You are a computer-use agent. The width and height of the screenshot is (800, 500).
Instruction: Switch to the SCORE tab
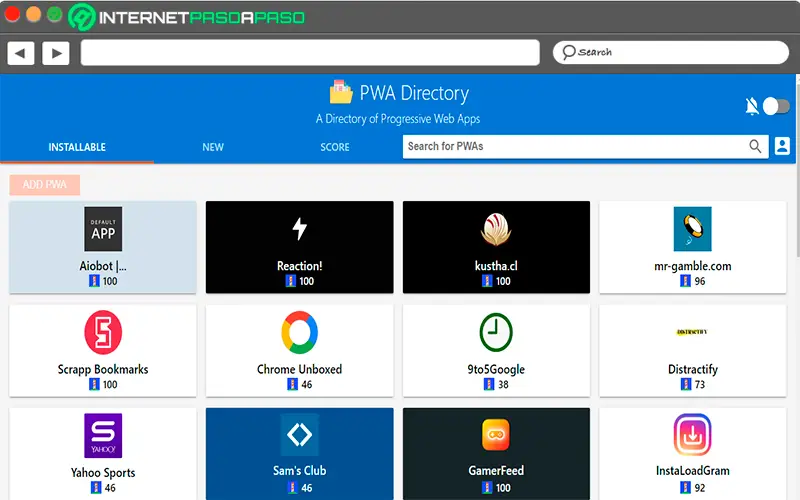(335, 147)
